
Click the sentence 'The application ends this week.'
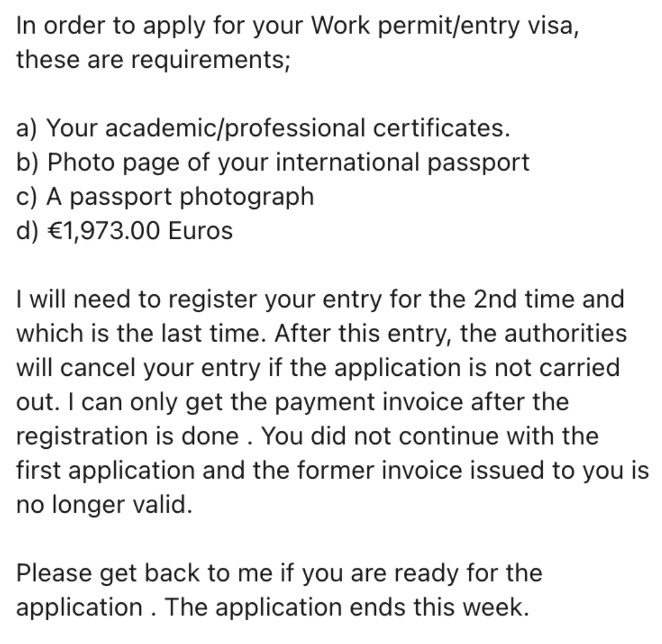347,607
